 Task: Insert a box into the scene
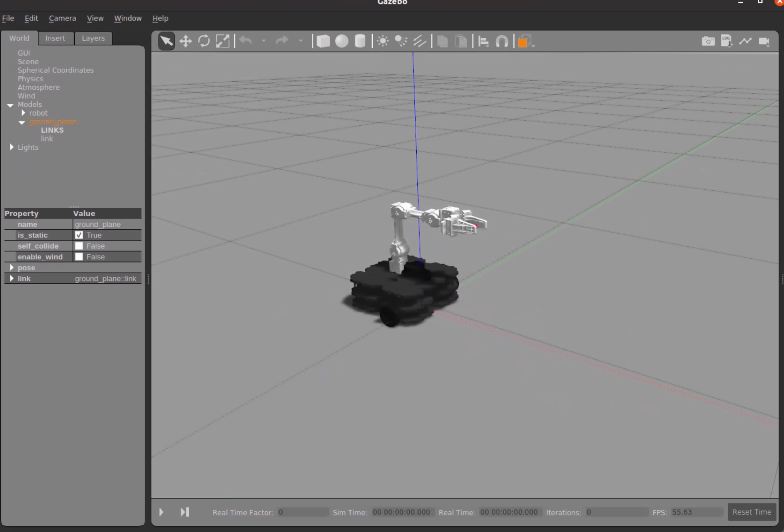pos(323,41)
